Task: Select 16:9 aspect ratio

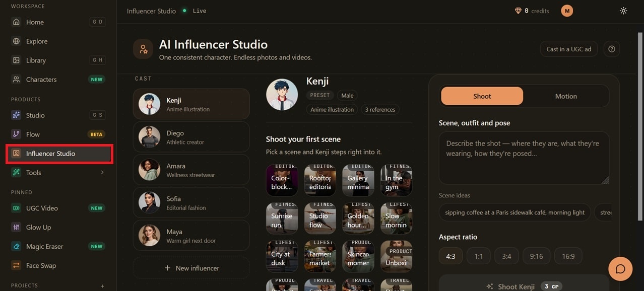Action: click(x=568, y=256)
